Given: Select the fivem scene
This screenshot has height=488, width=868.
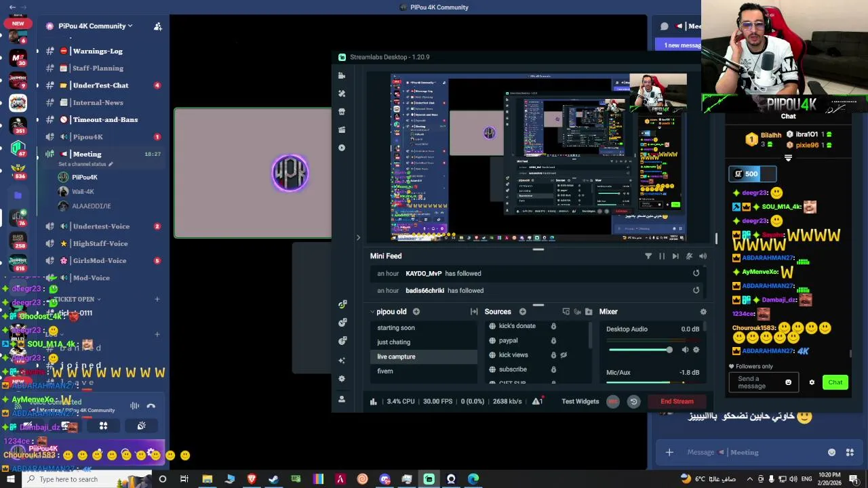Looking at the screenshot, I should click(x=385, y=371).
